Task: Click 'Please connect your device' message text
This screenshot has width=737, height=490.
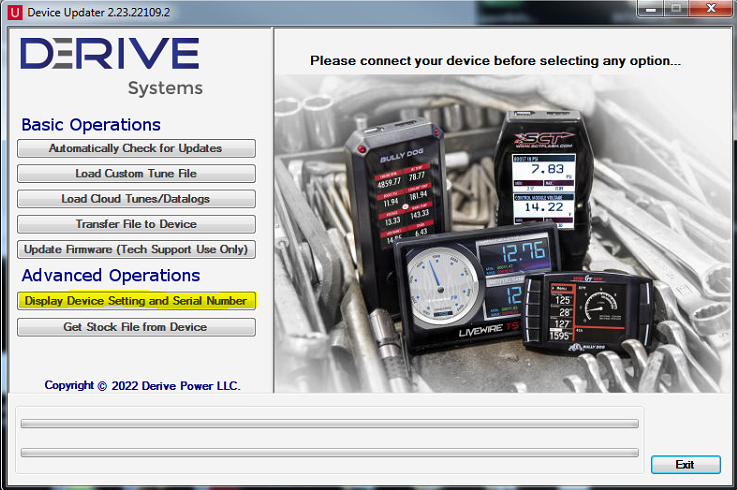Action: [495, 61]
